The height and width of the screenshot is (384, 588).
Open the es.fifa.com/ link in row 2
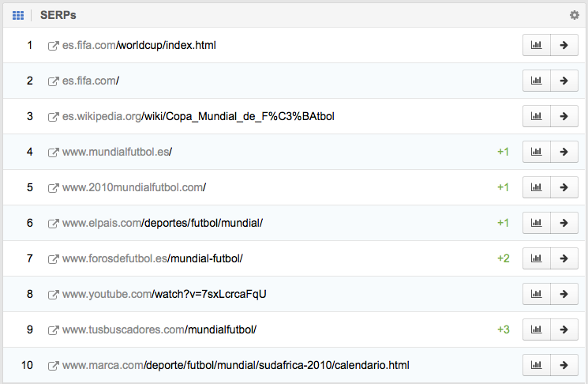tap(90, 81)
